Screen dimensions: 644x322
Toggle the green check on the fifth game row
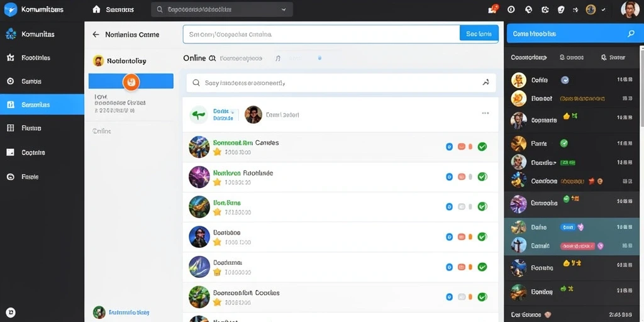coord(482,267)
